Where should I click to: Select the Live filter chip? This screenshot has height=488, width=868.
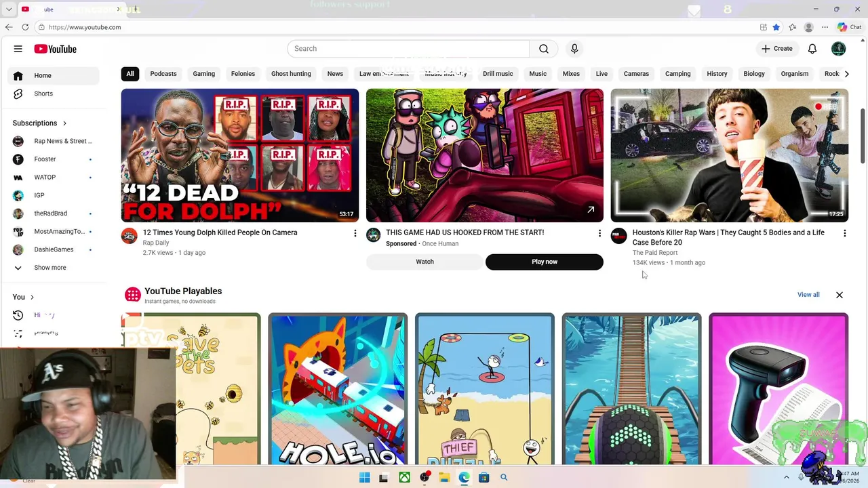(x=601, y=74)
